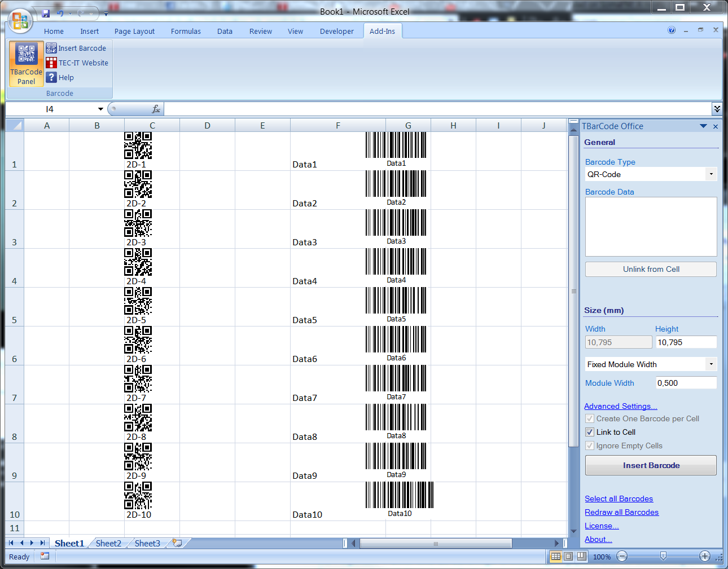The height and width of the screenshot is (569, 728).
Task: Open the Fixed Module Width dropdown
Action: pos(711,364)
